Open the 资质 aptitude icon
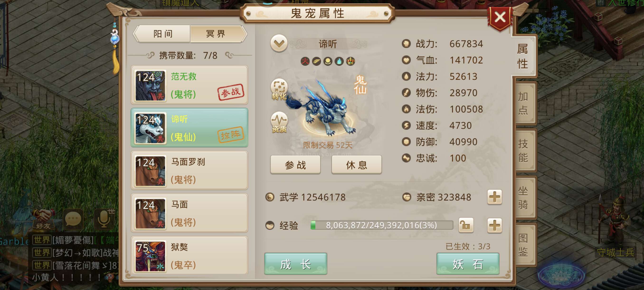Image resolution: width=644 pixels, height=290 pixels. pyautogui.click(x=279, y=122)
